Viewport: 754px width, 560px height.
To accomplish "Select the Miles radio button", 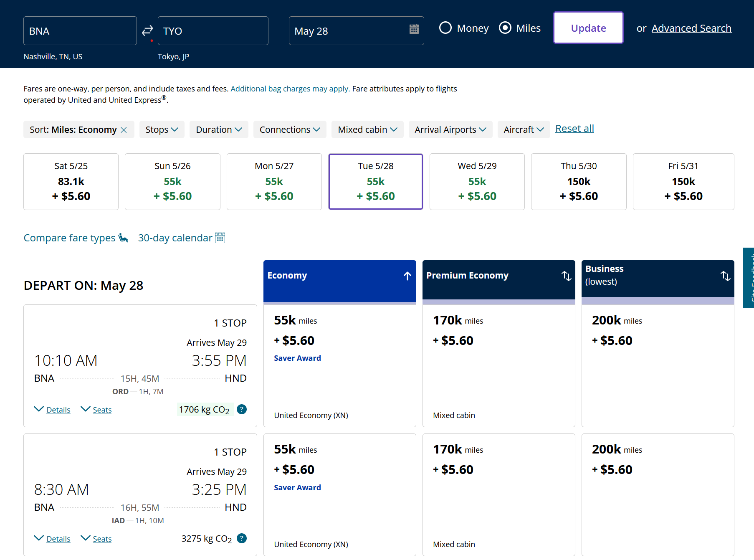I will 505,28.
